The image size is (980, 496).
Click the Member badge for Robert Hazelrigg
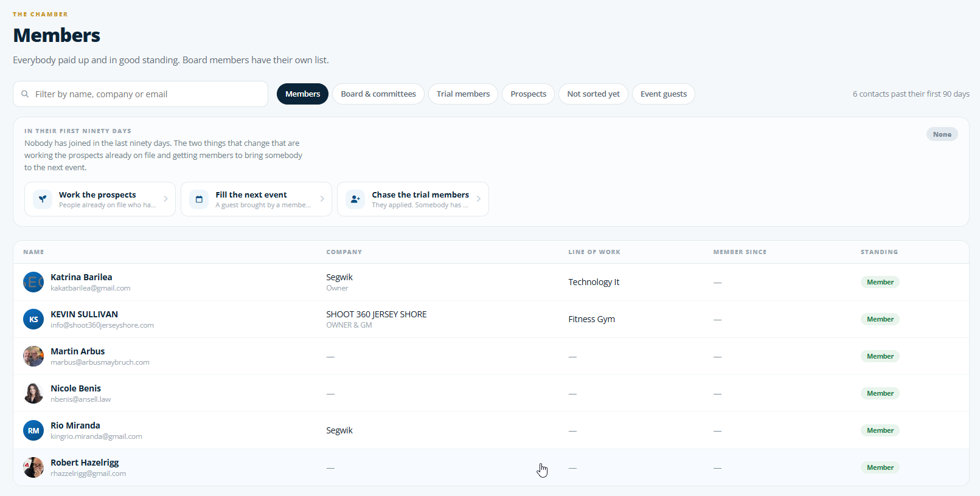point(880,467)
